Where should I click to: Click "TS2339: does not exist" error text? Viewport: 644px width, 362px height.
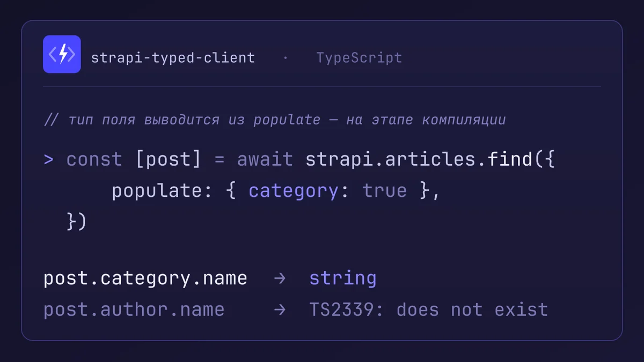429,309
